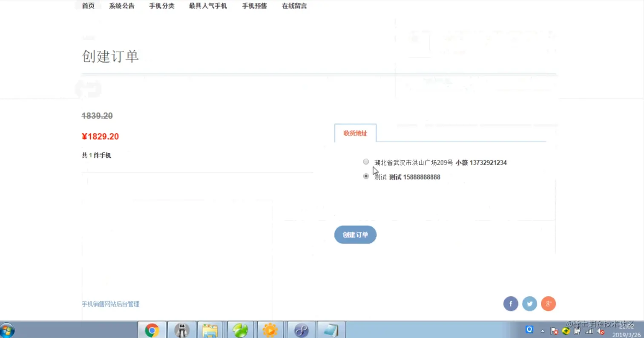Image resolution: width=644 pixels, height=338 pixels.
Task: Open the Google Plus social icon
Action: point(549,304)
